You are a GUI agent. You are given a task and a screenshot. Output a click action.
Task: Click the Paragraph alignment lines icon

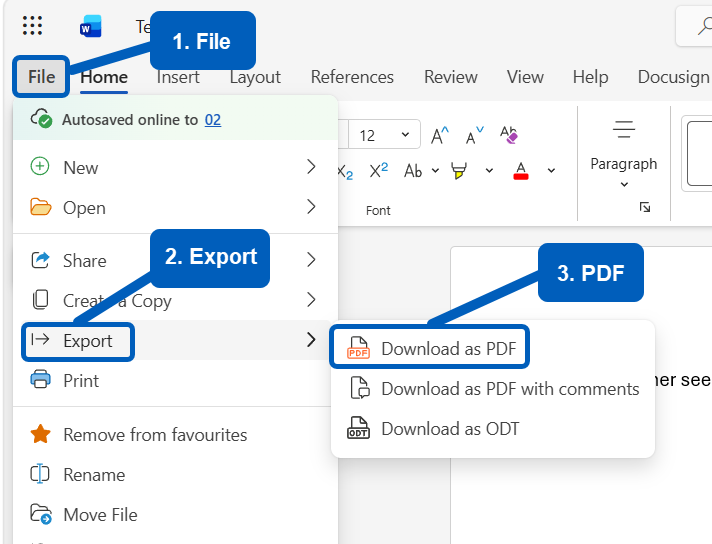coord(624,129)
